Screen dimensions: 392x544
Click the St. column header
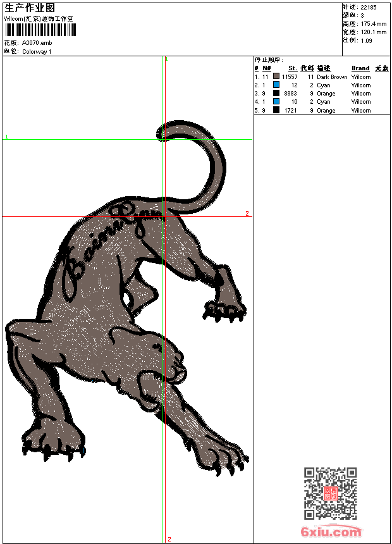(293, 68)
